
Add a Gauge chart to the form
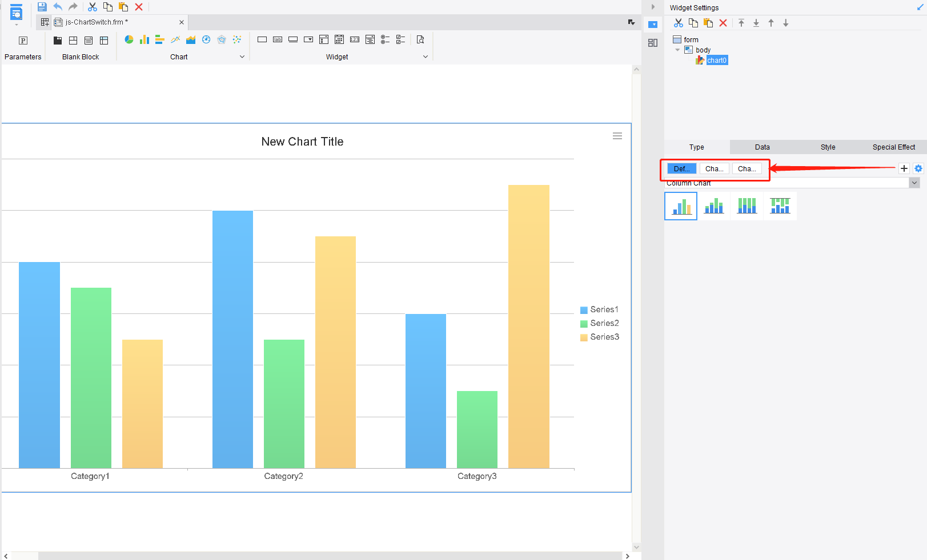point(206,39)
